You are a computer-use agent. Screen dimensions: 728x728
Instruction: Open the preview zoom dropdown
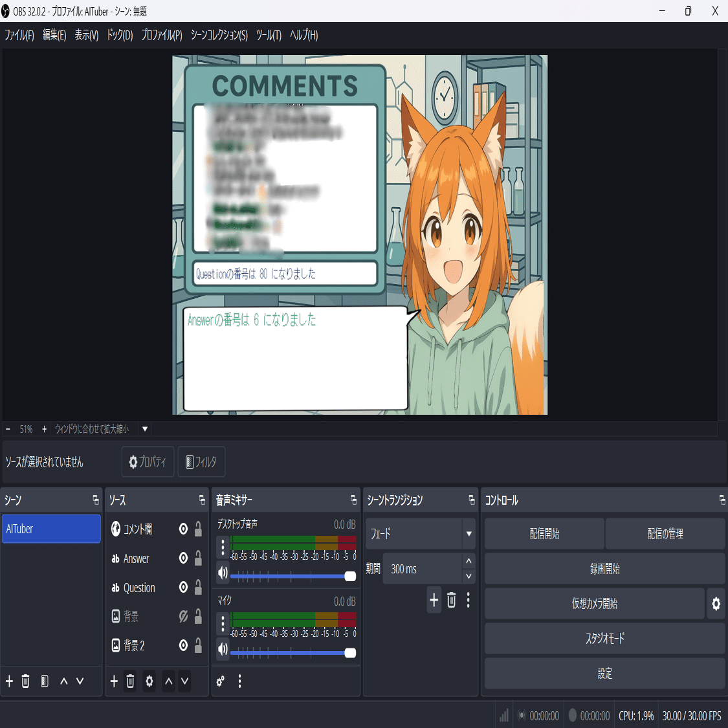144,429
